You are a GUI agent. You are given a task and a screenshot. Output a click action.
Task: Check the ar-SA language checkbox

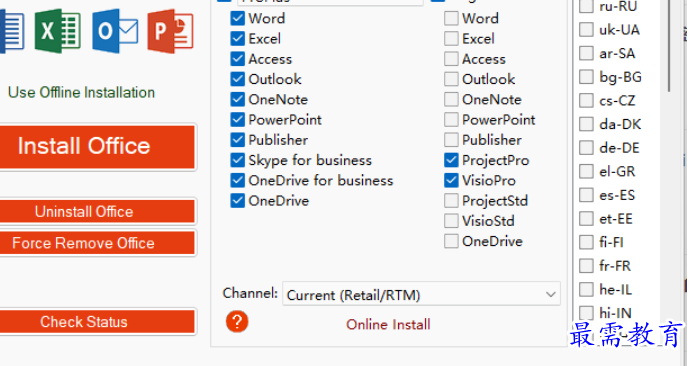tap(586, 53)
